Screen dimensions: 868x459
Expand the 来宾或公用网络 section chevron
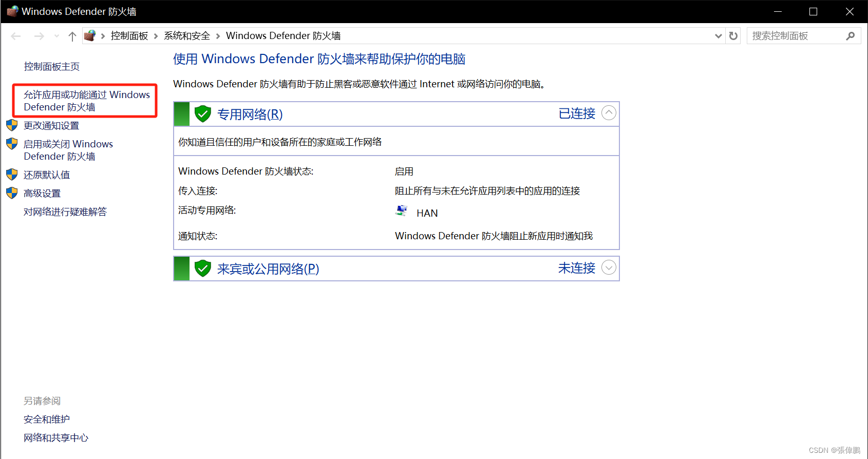[609, 267]
